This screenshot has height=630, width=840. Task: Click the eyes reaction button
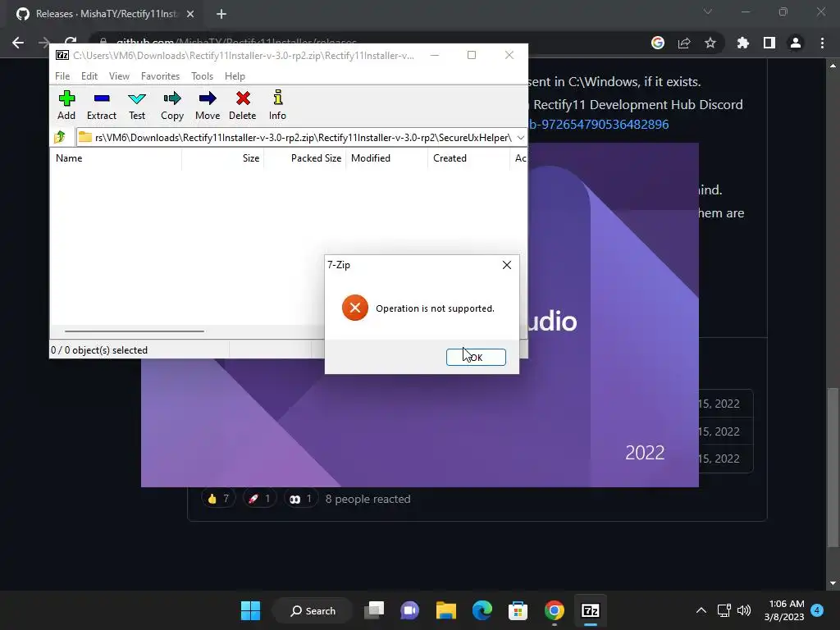click(x=300, y=499)
